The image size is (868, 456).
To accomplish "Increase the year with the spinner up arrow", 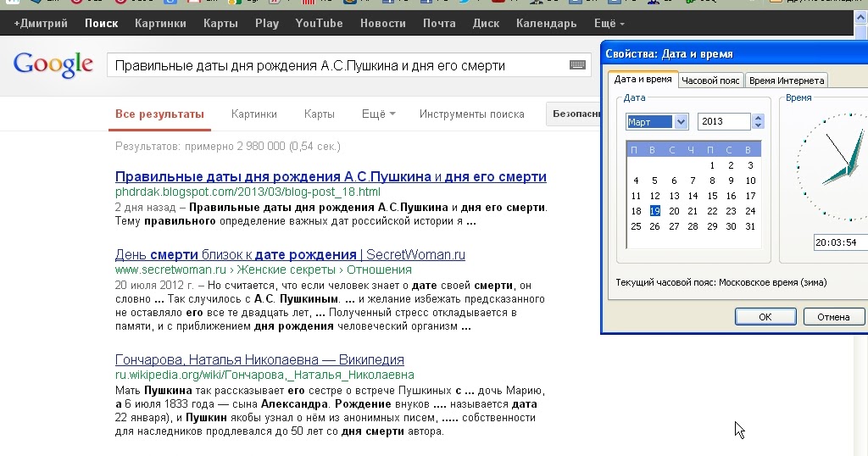I will pos(759,118).
